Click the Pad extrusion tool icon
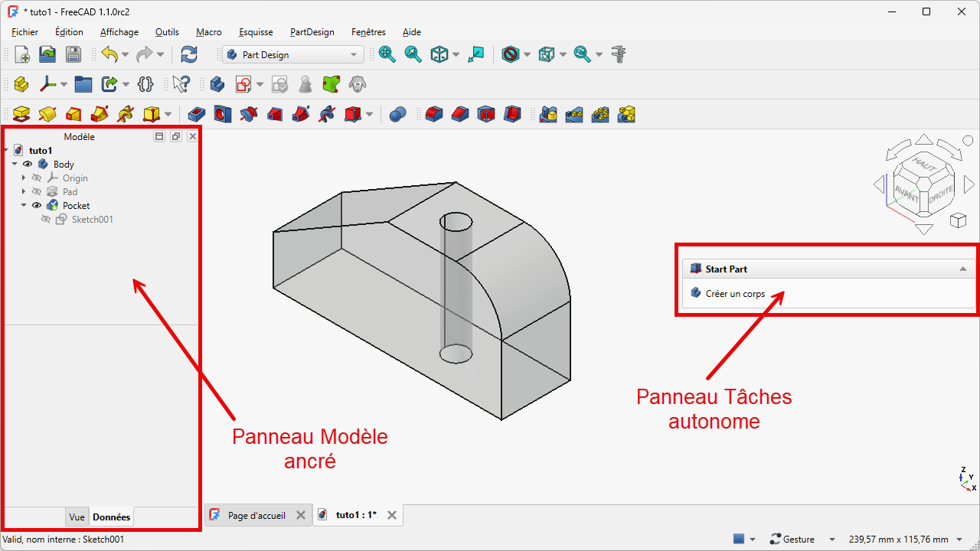Viewport: 980px width, 551px height. [21, 115]
